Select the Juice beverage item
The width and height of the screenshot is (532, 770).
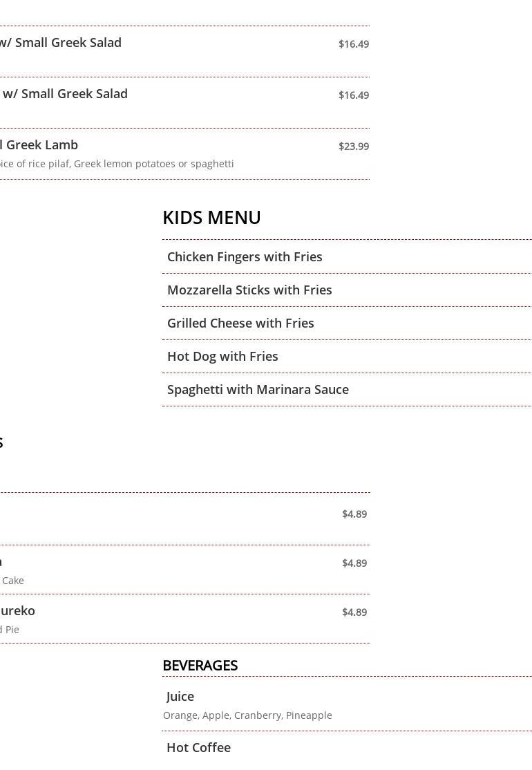[180, 696]
